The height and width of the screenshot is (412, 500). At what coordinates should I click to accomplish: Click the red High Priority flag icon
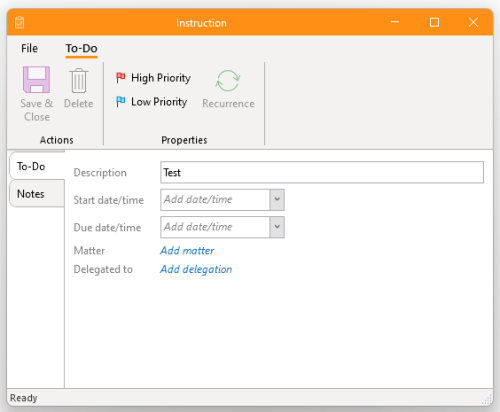(120, 78)
